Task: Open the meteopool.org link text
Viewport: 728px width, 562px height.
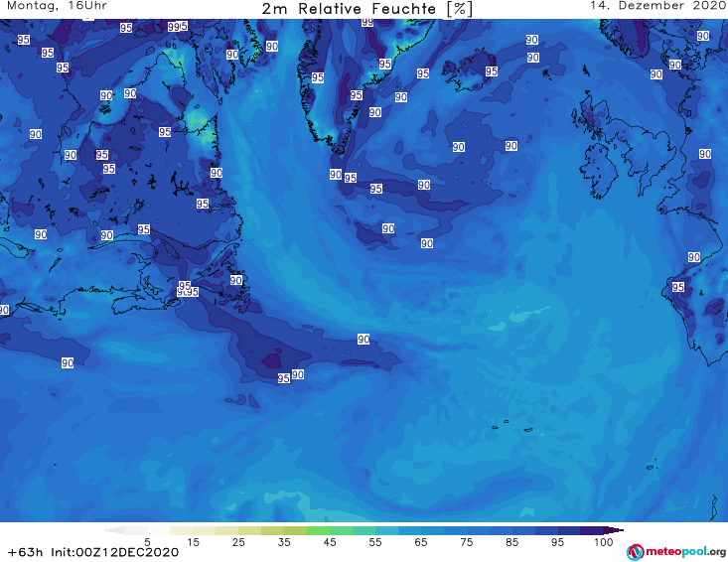Action: coord(685,552)
